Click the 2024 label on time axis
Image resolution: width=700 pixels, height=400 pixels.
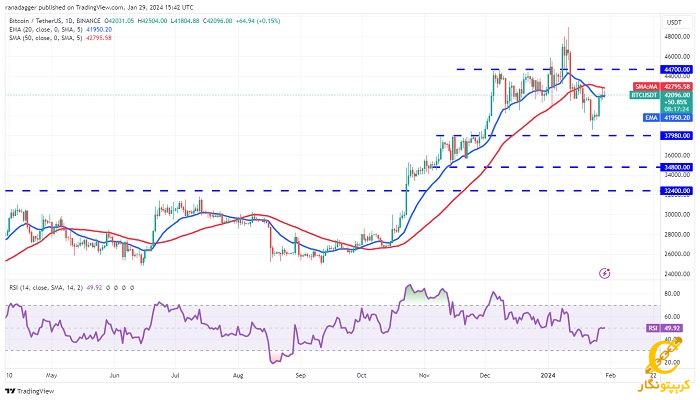tap(548, 375)
